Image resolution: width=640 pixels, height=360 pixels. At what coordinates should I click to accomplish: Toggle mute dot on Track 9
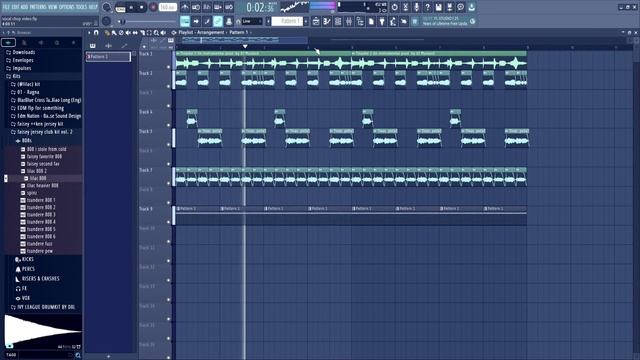pyautogui.click(x=168, y=222)
